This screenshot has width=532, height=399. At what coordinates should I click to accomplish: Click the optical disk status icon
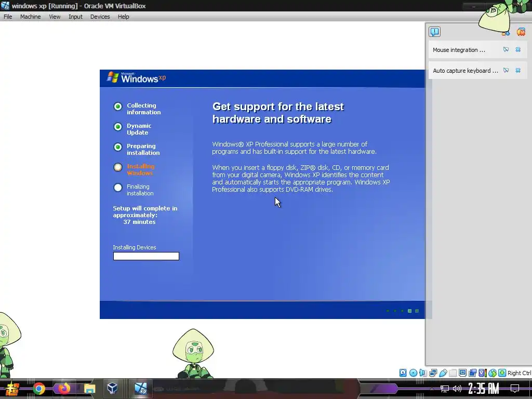413,373
